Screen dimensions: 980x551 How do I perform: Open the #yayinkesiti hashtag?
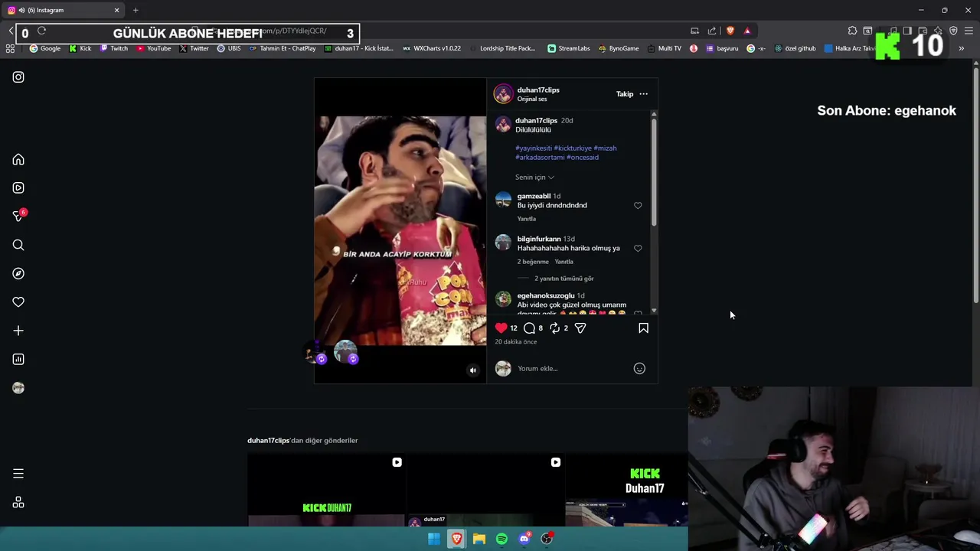point(534,148)
